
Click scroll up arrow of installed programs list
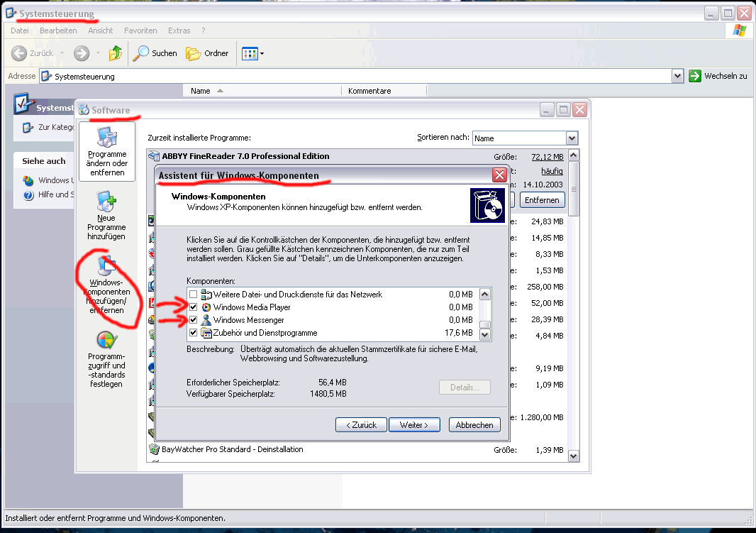(x=573, y=155)
